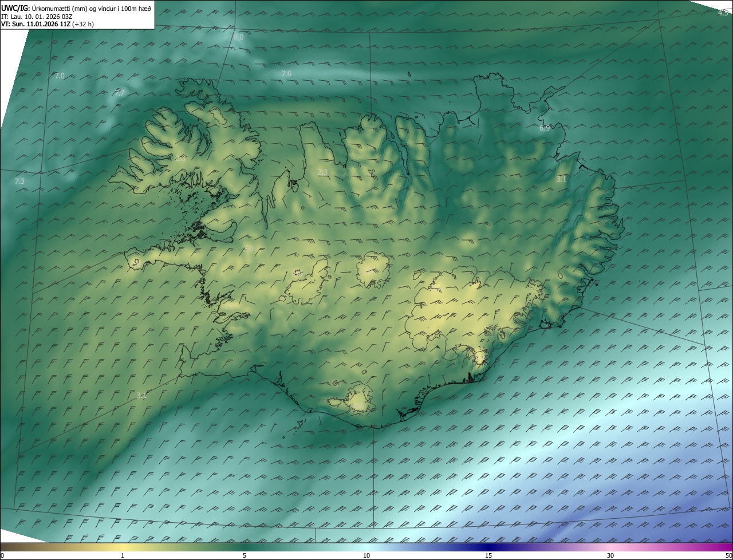Click the 7.6 value label on the map
Image resolution: width=733 pixels, height=560 pixels.
pos(286,73)
